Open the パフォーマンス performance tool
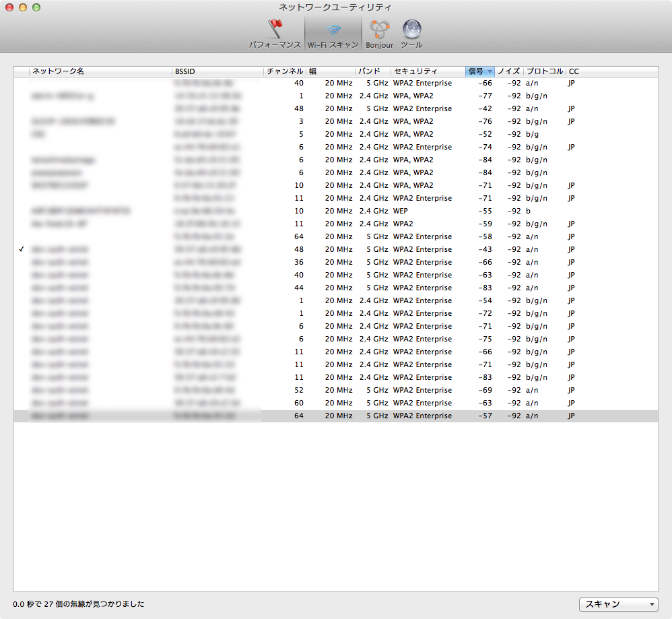 coord(274,34)
